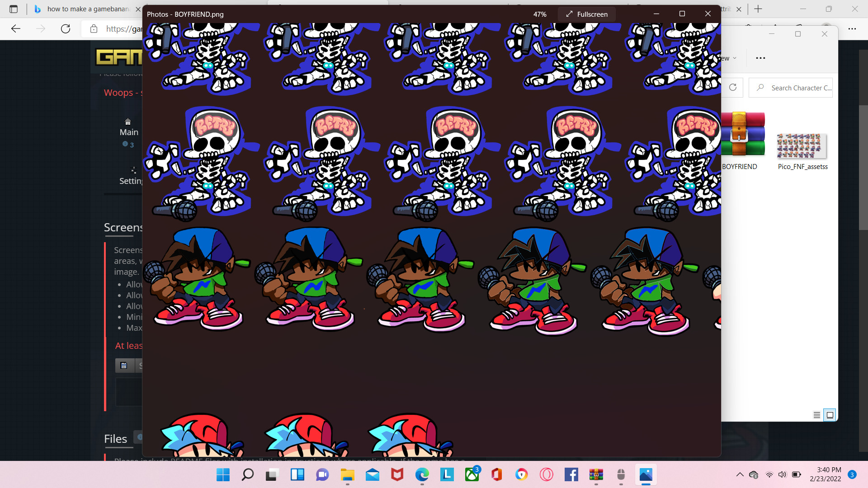Switch to large thumbnails view
Viewport: 868px width, 488px height.
(x=830, y=415)
